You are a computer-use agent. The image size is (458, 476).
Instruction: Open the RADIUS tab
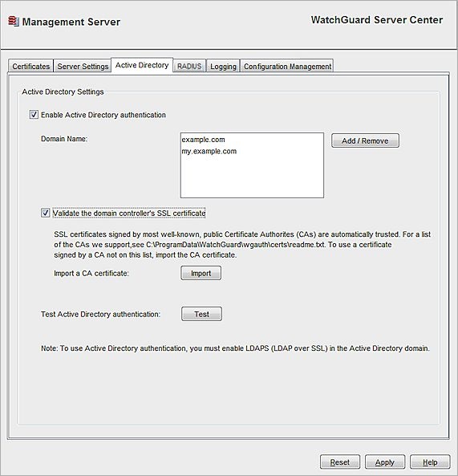pyautogui.click(x=189, y=66)
